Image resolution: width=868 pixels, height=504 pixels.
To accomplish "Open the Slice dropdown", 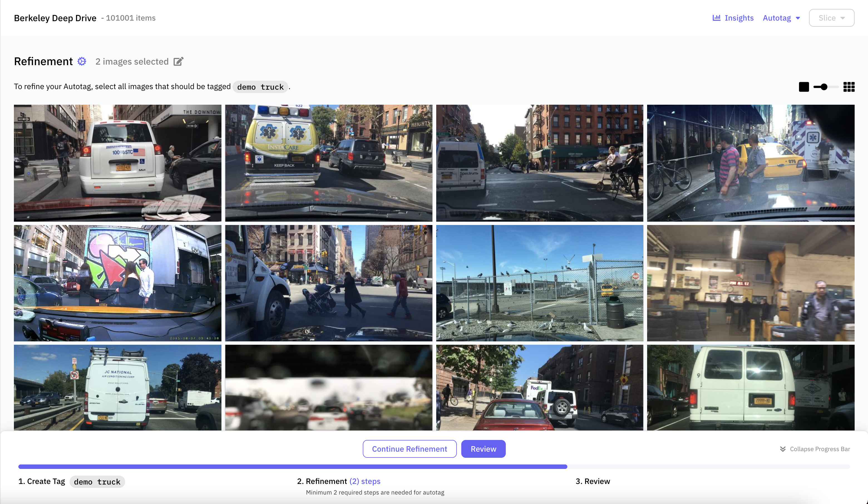I will 831,18.
